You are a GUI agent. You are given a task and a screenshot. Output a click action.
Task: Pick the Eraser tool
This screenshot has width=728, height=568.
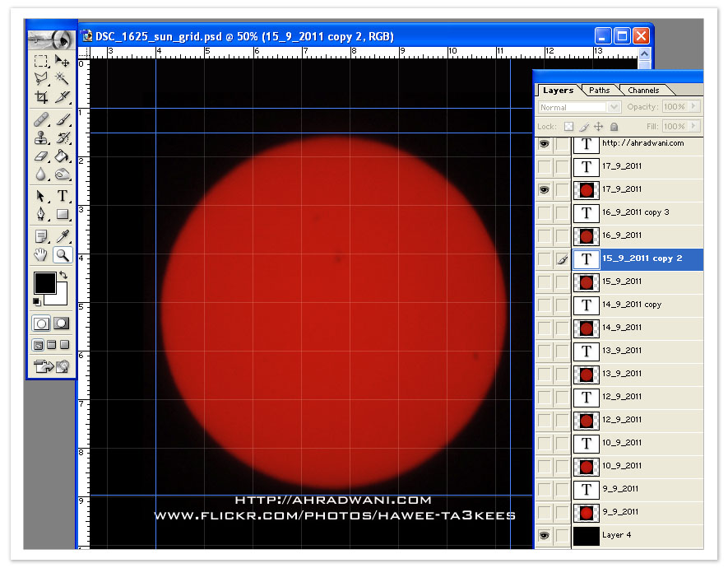point(41,156)
